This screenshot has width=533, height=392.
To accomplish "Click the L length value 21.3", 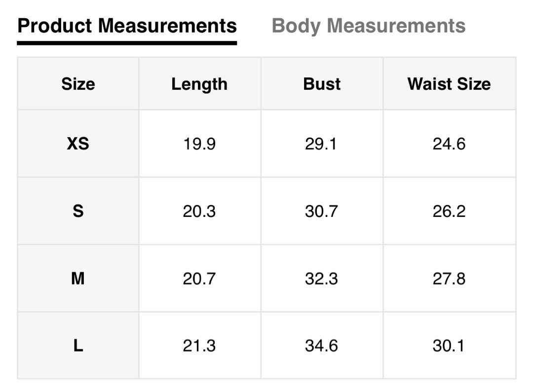I will point(199,346).
